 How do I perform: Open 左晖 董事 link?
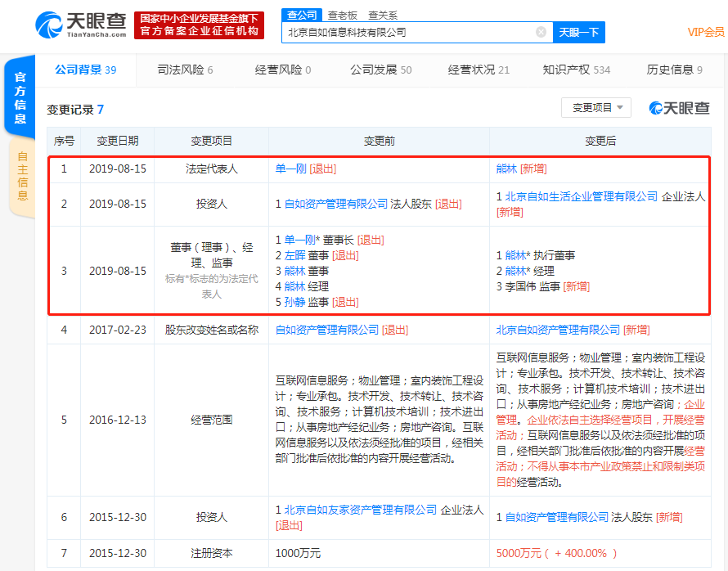click(x=294, y=255)
